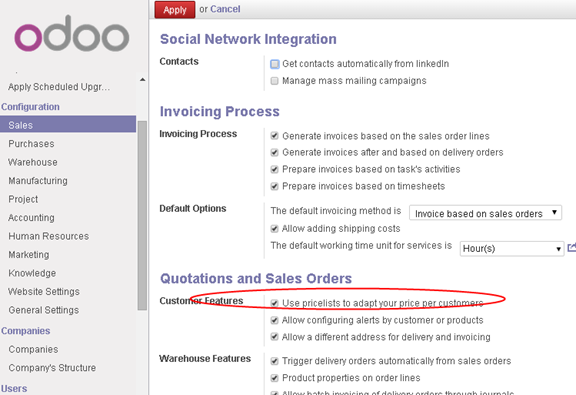Screen dimensions: 576x395
Task: Click the Default Options label
Action: pyautogui.click(x=193, y=208)
